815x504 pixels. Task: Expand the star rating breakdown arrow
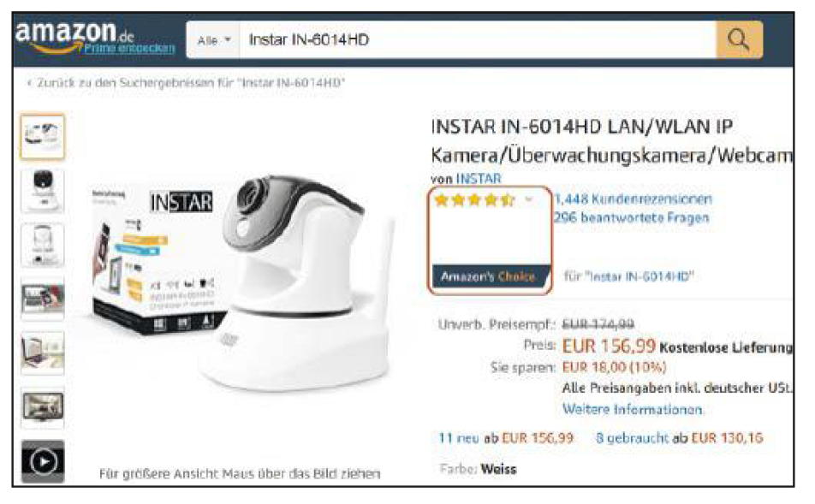529,199
